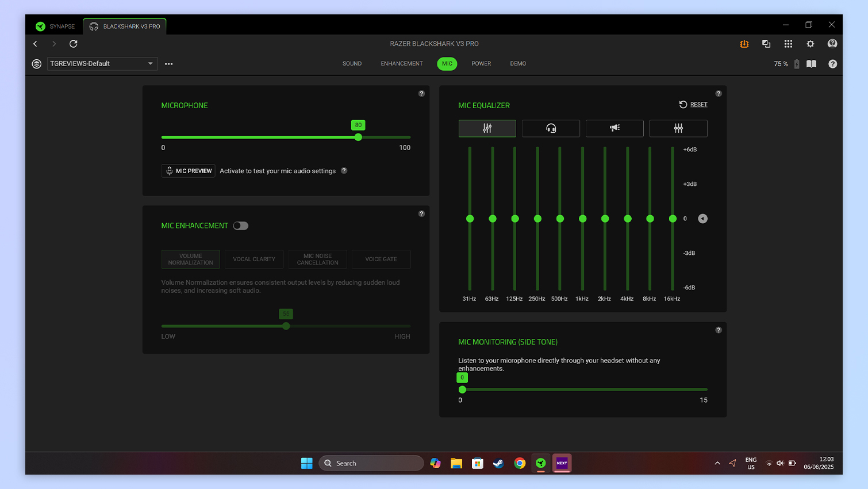
Task: Select the custom sliders equalizer preset
Action: tap(678, 128)
